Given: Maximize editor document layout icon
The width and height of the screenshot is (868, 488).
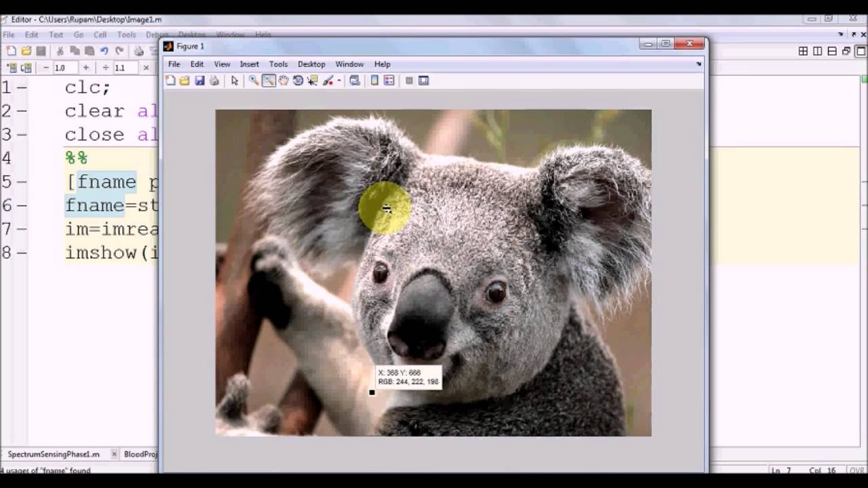Looking at the screenshot, I should [x=861, y=51].
